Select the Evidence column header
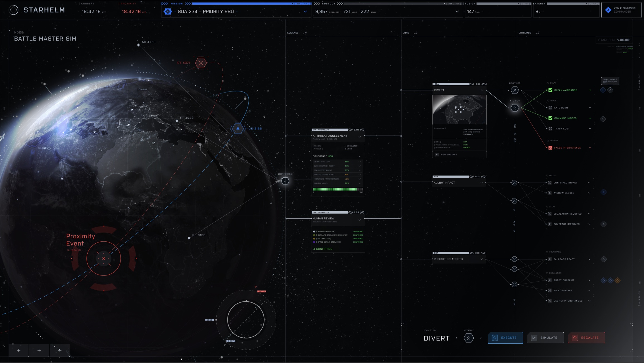 coord(293,33)
